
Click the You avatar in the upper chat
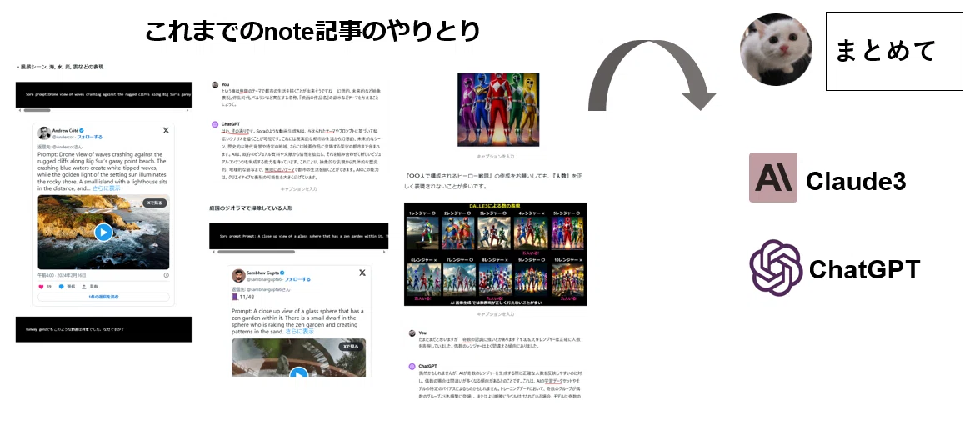[215, 84]
